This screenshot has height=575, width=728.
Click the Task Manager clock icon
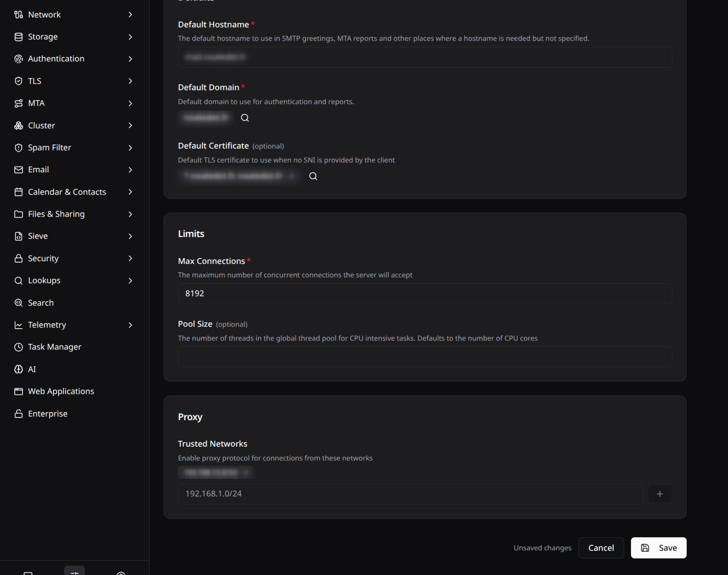19,347
